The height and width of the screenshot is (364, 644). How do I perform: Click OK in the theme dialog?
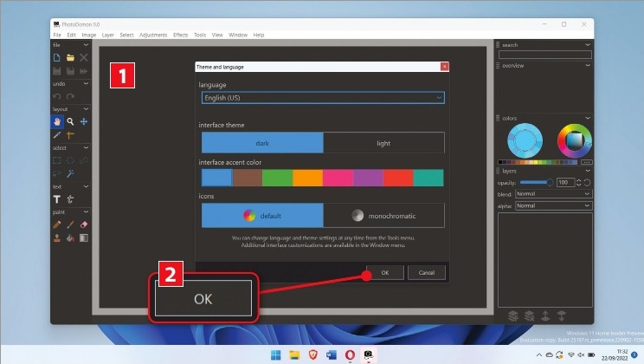pyautogui.click(x=384, y=272)
